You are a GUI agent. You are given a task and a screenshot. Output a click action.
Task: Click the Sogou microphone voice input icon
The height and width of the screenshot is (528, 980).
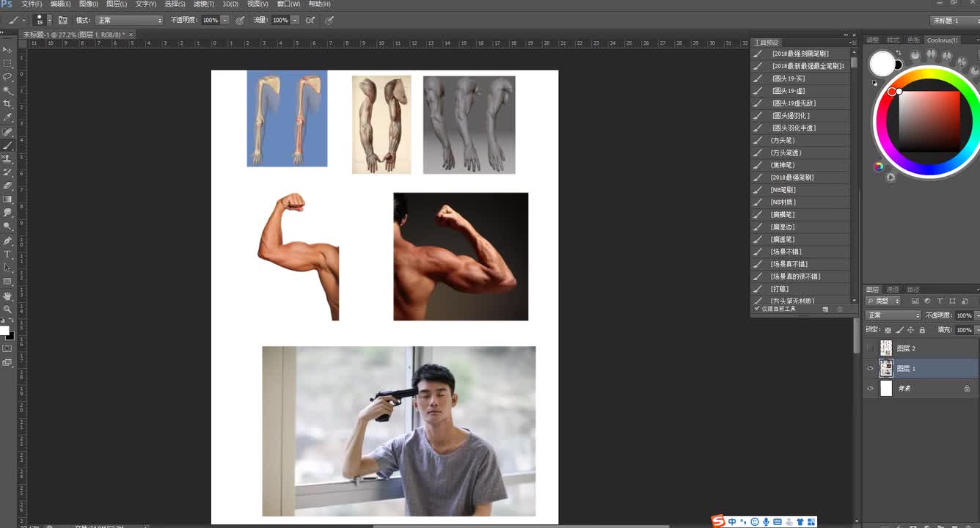767,522
